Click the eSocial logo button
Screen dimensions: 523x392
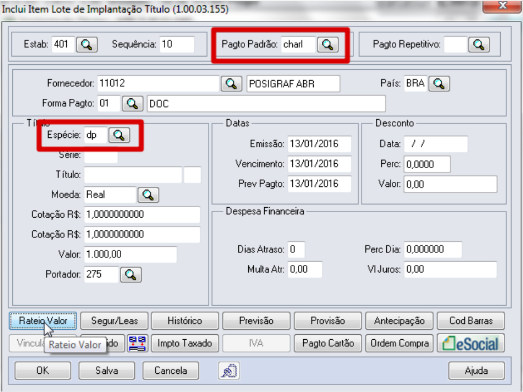pyautogui.click(x=471, y=344)
